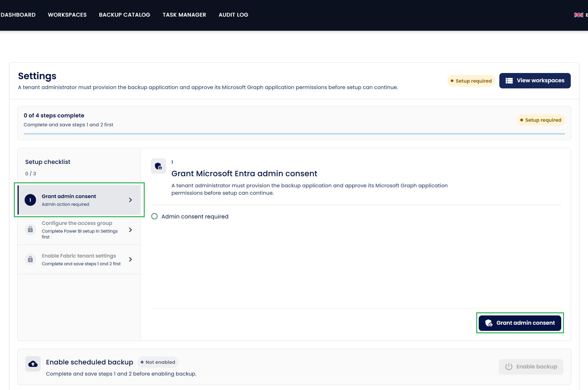
Task: Expand Configure the access group chevron
Action: 131,230
